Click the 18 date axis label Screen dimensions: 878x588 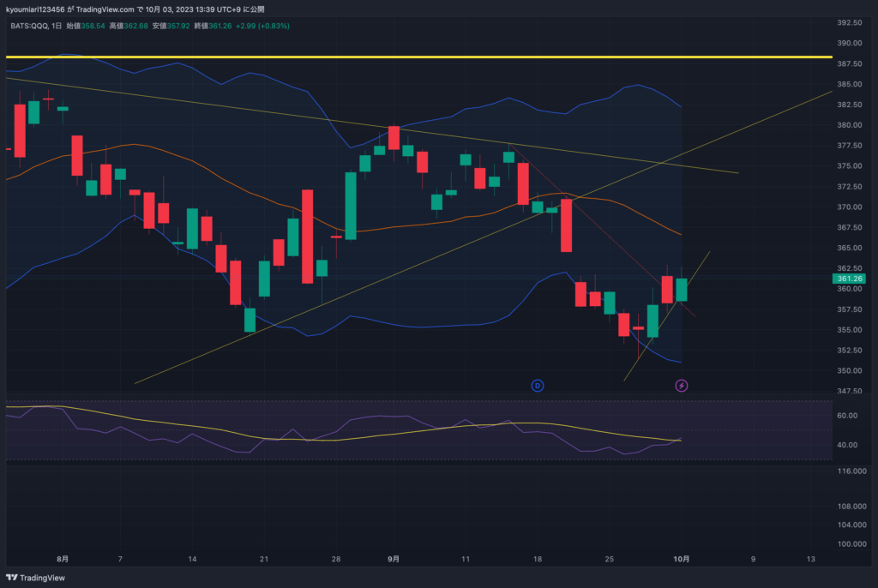pyautogui.click(x=538, y=559)
